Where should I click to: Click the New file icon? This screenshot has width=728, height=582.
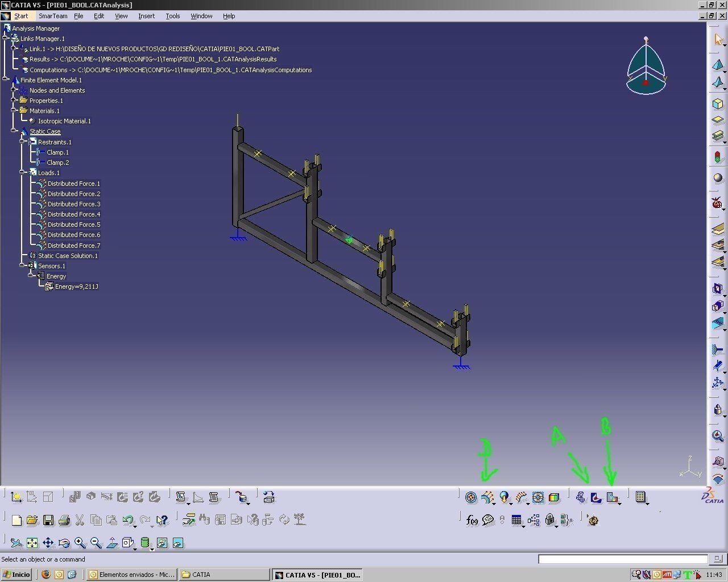click(16, 520)
